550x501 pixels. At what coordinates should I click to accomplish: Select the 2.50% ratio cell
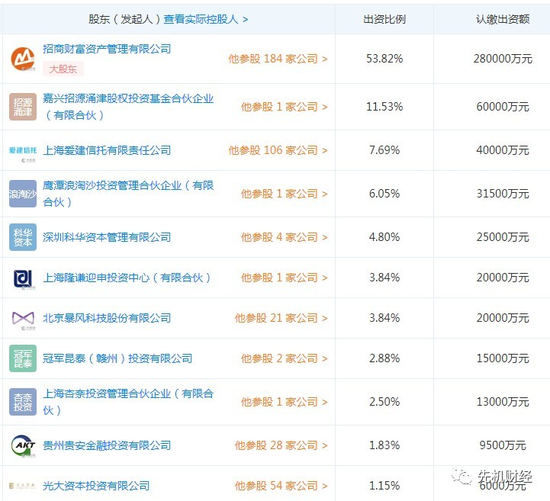(x=384, y=402)
